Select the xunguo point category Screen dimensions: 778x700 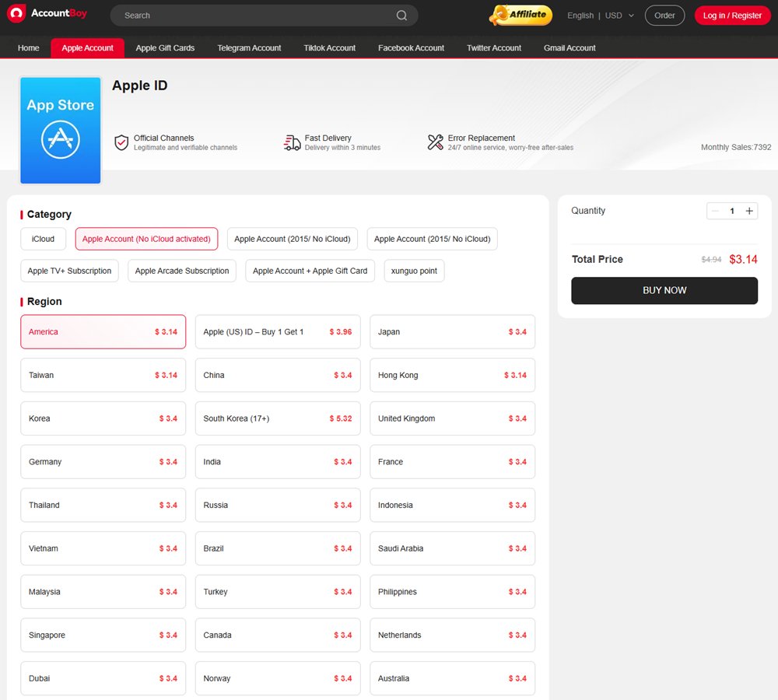pyautogui.click(x=414, y=271)
